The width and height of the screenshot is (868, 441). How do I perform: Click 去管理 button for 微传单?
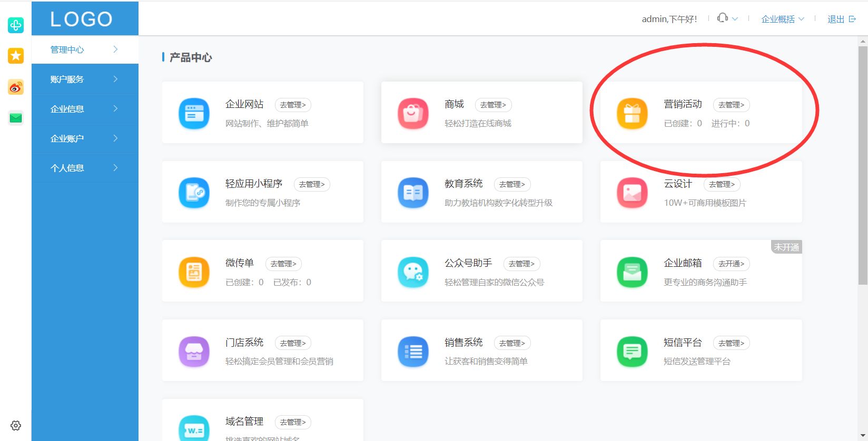[x=283, y=264]
